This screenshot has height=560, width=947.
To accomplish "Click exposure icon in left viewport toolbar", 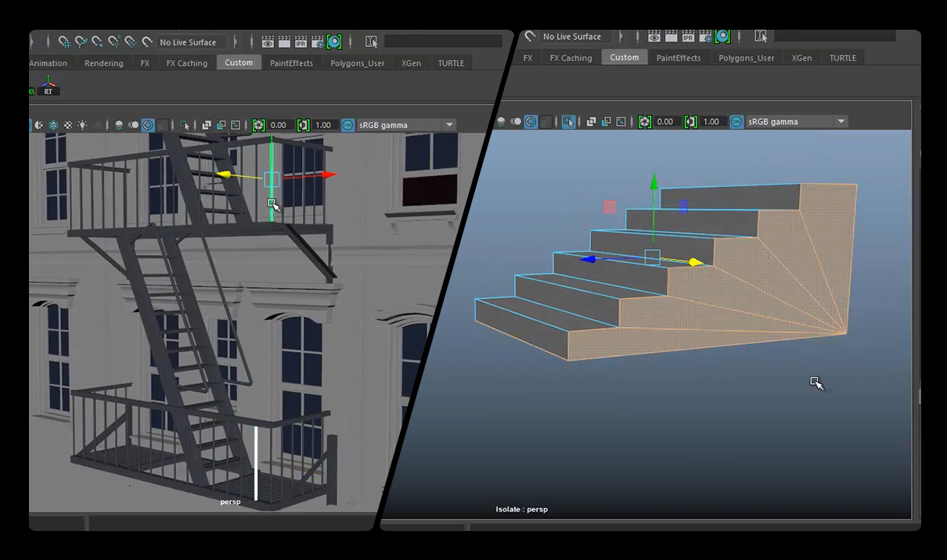I will click(259, 125).
